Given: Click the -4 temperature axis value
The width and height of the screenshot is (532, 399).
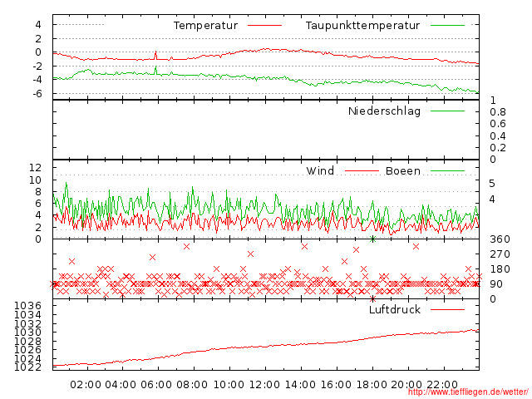Looking at the screenshot, I should pos(37,80).
